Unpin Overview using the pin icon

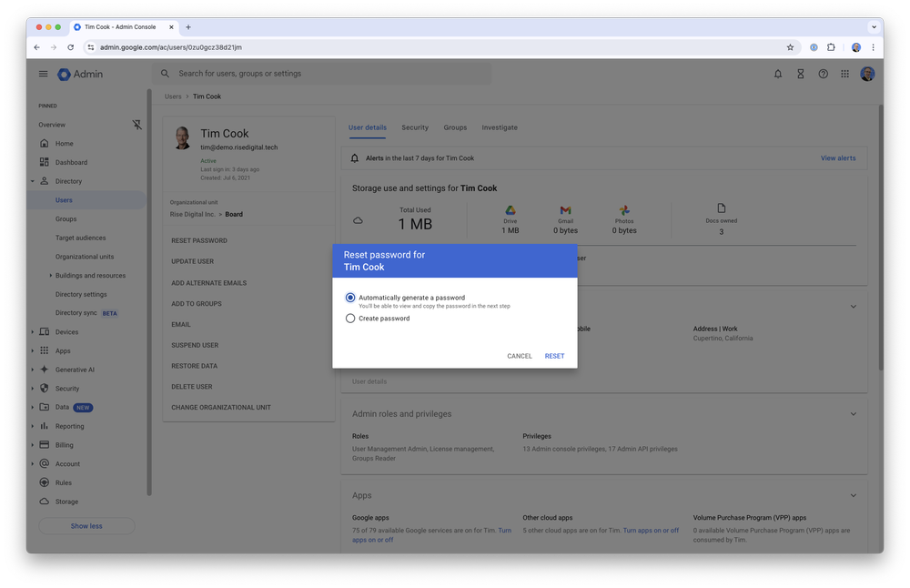[137, 125]
